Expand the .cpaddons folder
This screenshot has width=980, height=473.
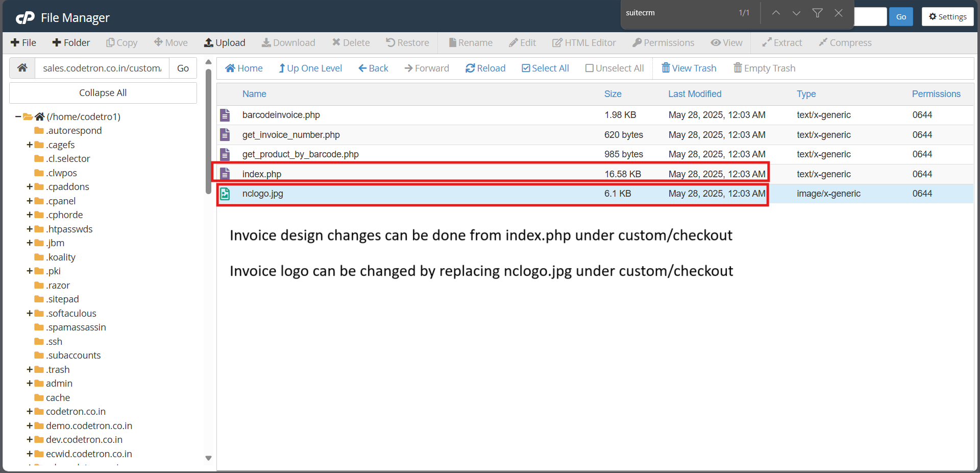[30, 187]
